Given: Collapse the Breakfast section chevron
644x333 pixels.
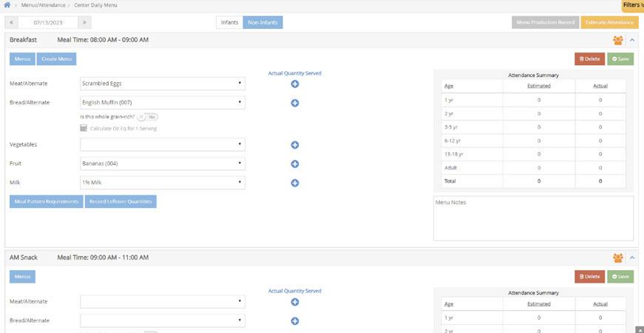Looking at the screenshot, I should coord(632,40).
